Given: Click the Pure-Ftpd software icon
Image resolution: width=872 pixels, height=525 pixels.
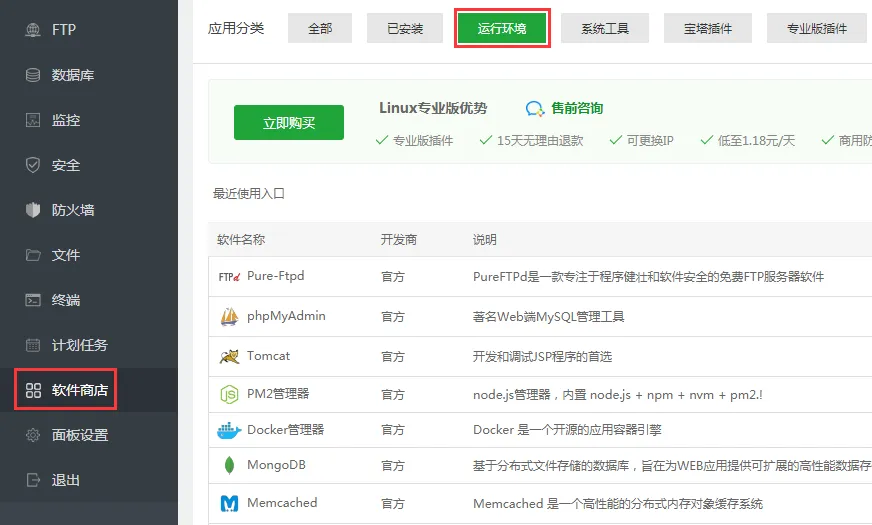Looking at the screenshot, I should point(229,277).
